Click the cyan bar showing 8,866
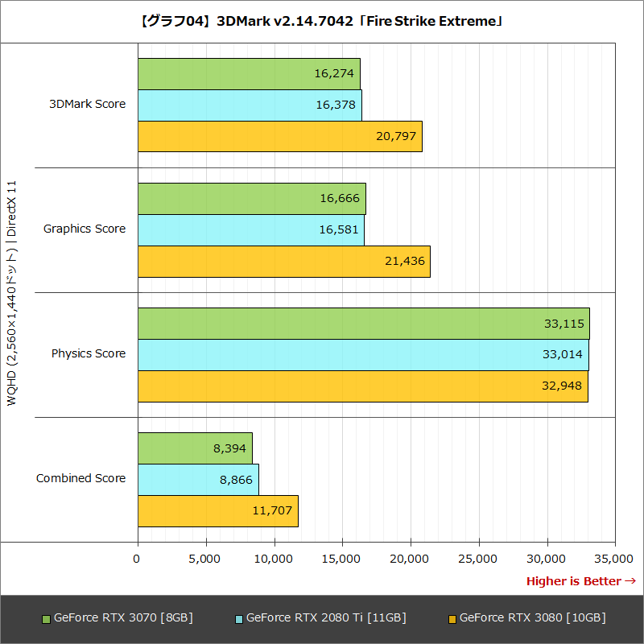644x644 pixels. [197, 478]
